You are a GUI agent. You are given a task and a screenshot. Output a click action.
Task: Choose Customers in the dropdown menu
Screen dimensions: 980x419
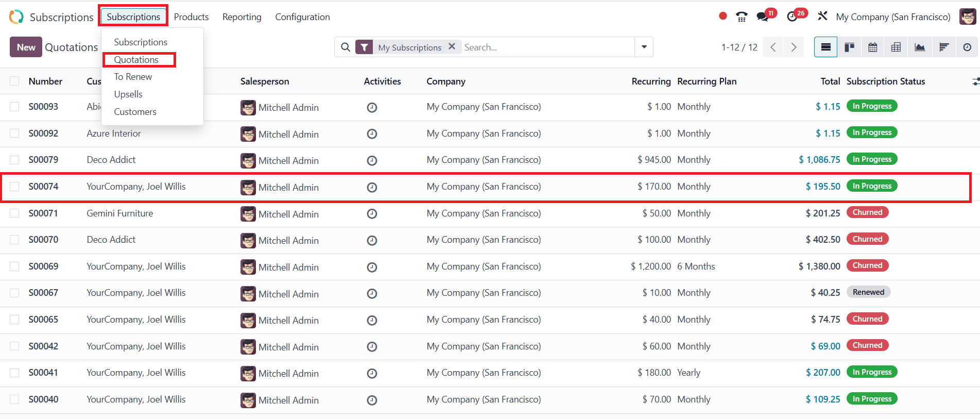[x=135, y=111]
